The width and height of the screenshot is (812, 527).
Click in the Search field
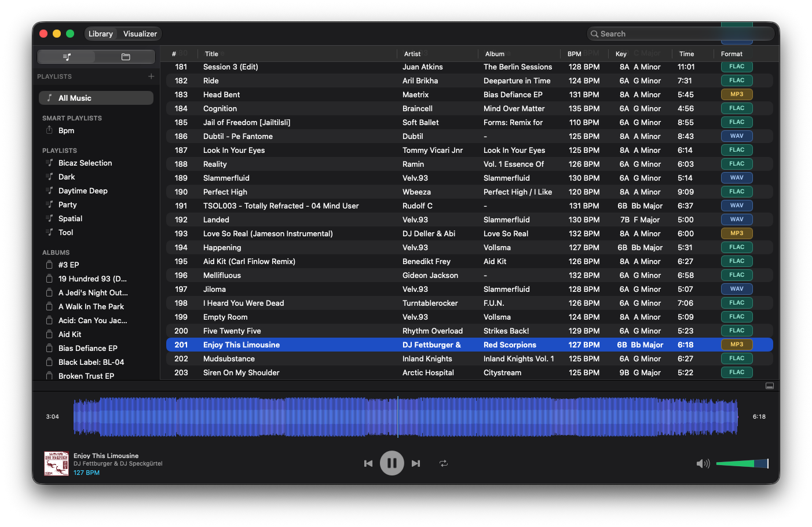[681, 34]
